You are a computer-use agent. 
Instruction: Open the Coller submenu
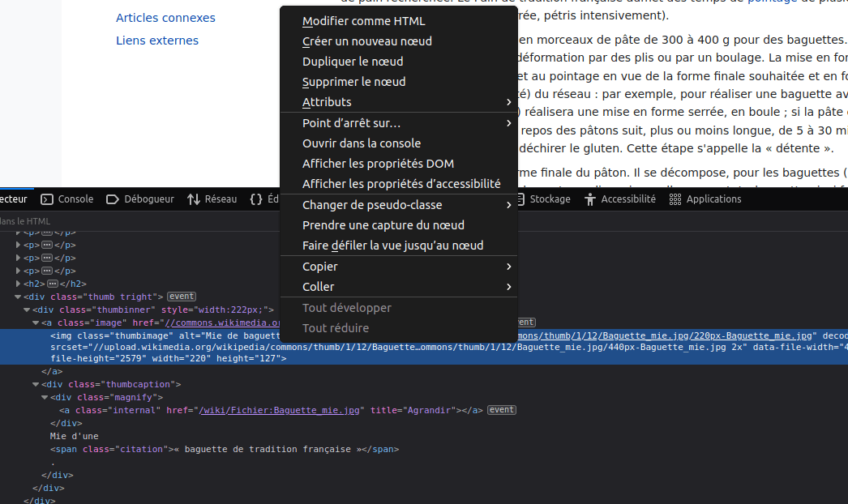(399, 287)
